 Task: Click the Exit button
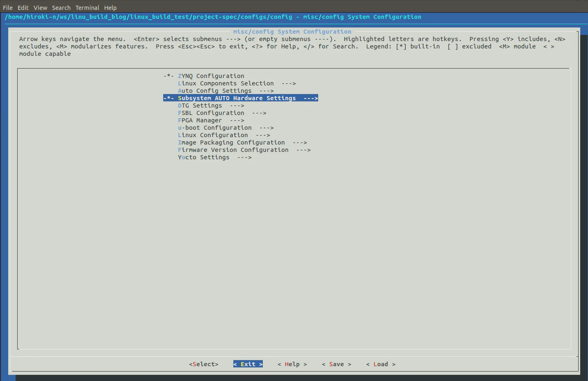pyautogui.click(x=248, y=364)
